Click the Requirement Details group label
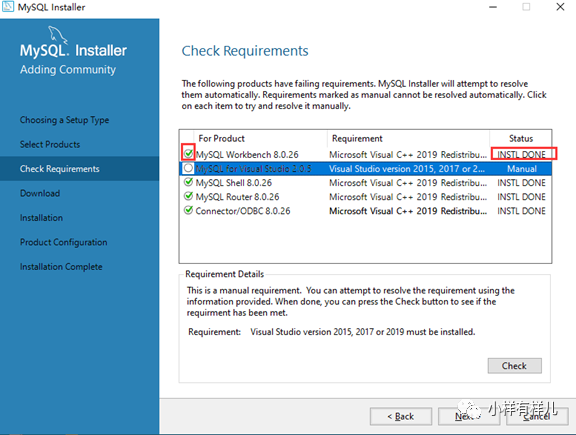576x435 pixels. coord(224,274)
